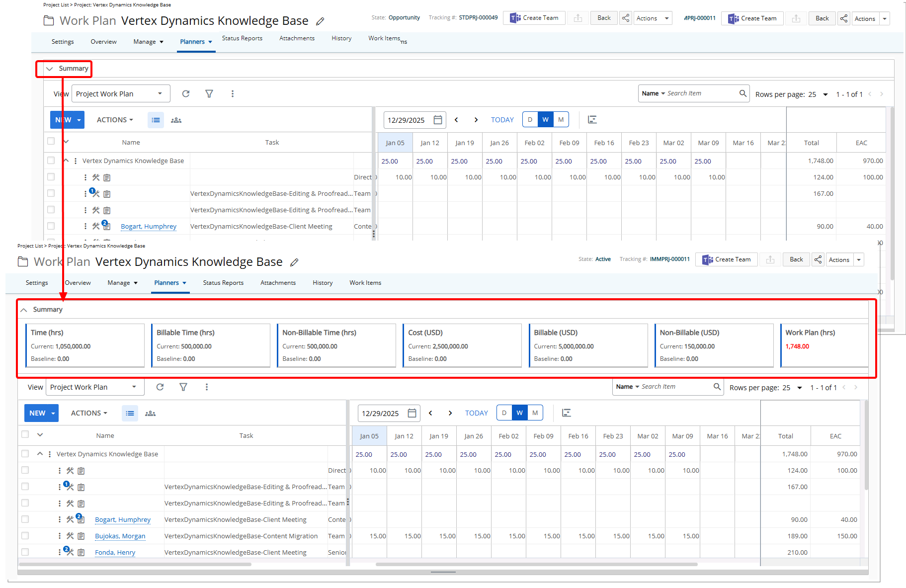This screenshot has height=588, width=906.
Task: Open the filter funnel icon below the Summary cards
Action: point(183,387)
